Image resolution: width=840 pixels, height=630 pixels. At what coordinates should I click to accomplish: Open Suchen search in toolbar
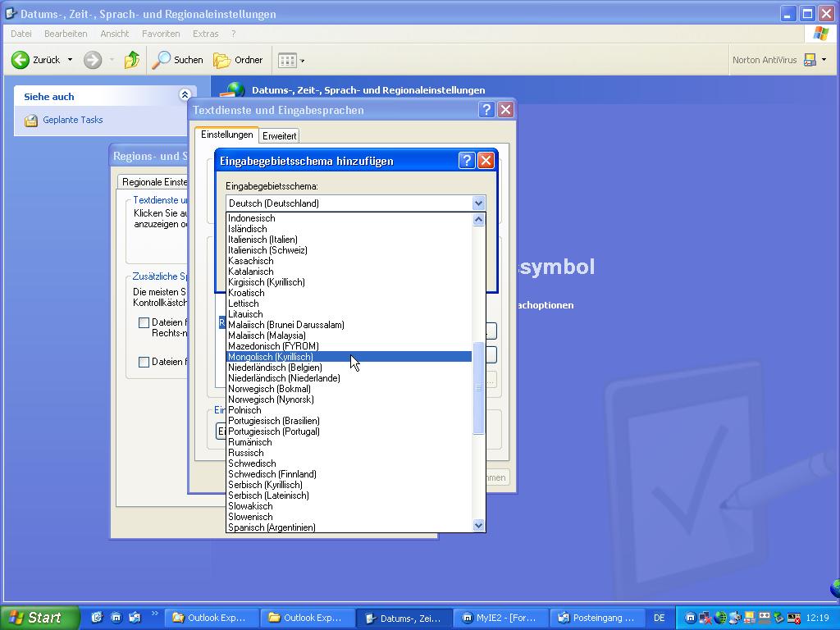pos(177,60)
